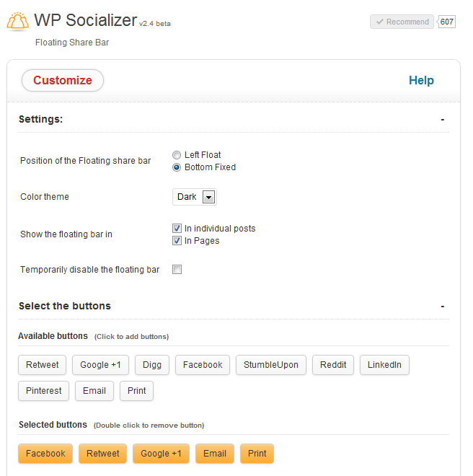Screen dimensions: 473x476
Task: Select the Bottom Fixed radio option
Action: coord(177,167)
